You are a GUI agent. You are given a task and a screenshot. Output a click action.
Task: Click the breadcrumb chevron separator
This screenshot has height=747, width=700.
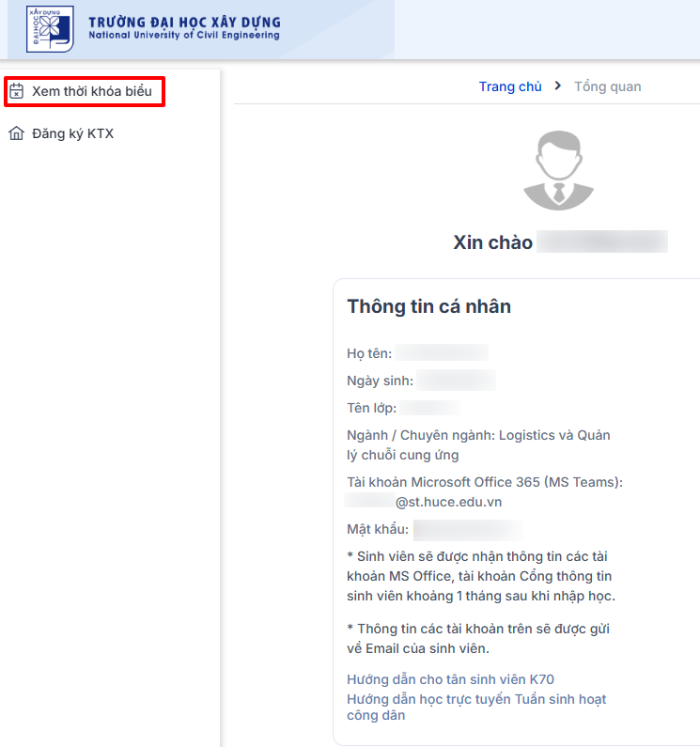557,86
